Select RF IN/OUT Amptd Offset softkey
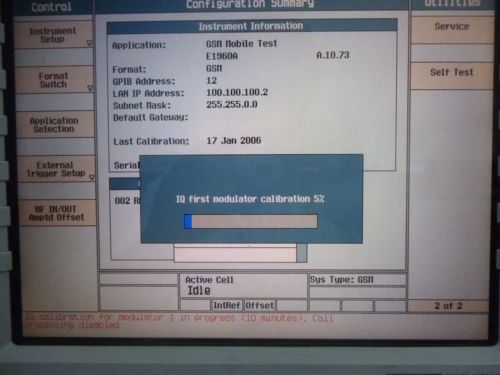The width and height of the screenshot is (500, 375). 57,213
